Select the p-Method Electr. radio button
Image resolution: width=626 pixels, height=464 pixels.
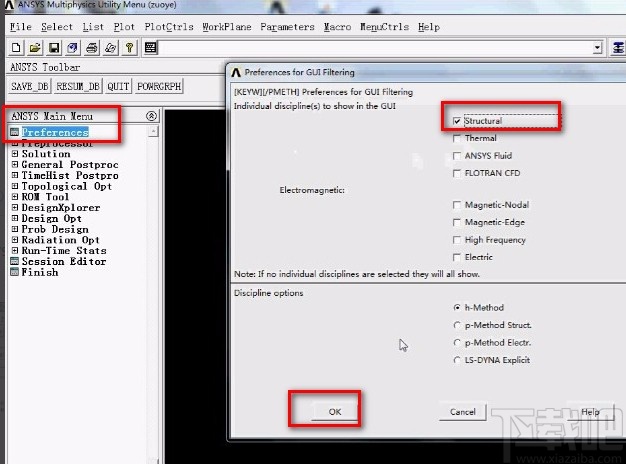pyautogui.click(x=457, y=343)
